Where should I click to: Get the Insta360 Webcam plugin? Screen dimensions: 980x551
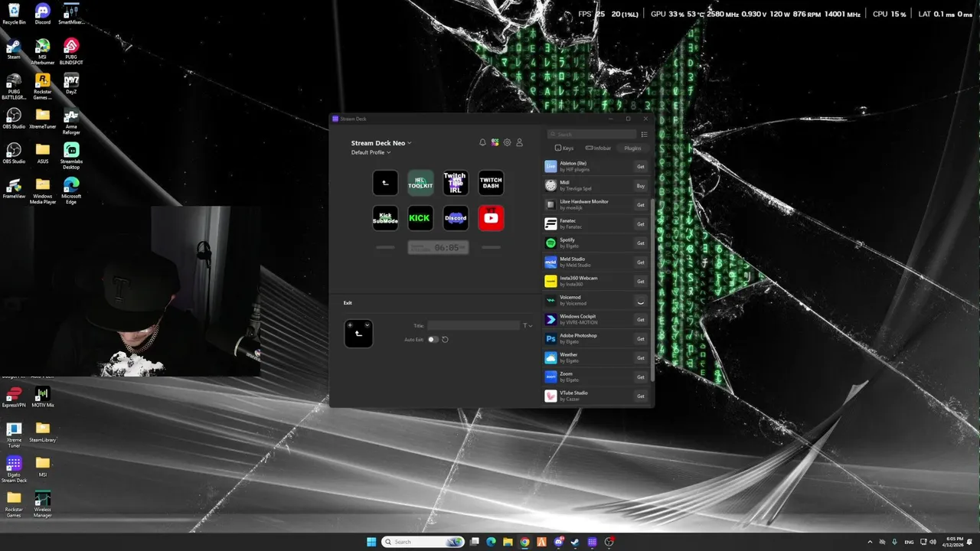[641, 281]
